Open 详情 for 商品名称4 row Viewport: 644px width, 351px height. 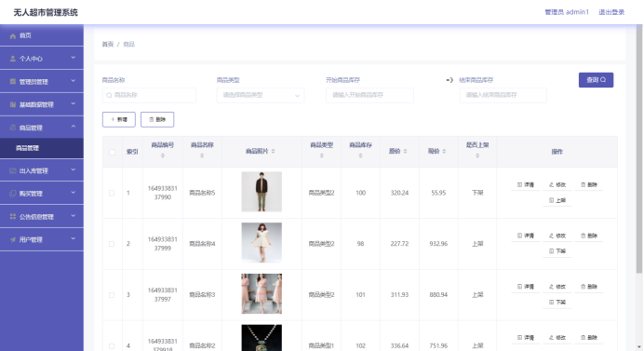pos(525,236)
